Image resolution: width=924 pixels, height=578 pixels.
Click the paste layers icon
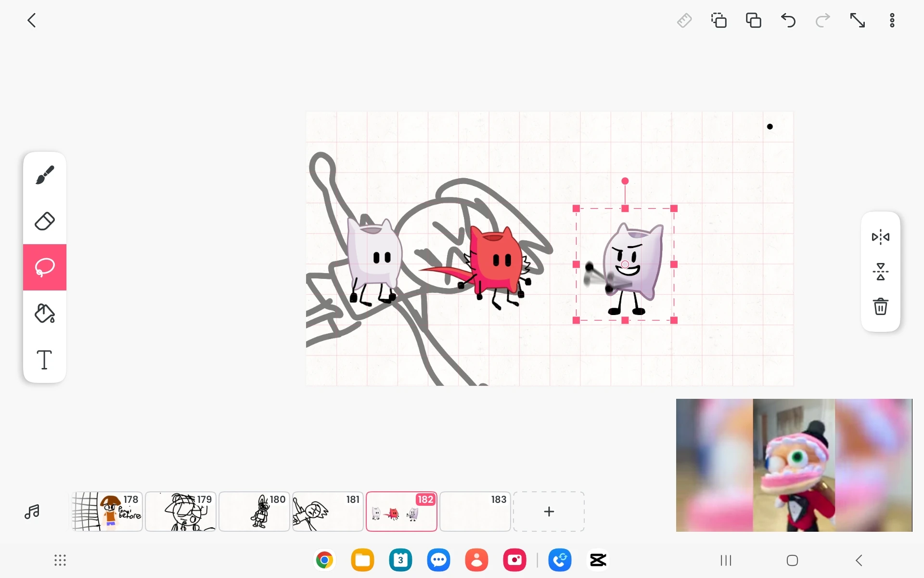click(x=753, y=21)
